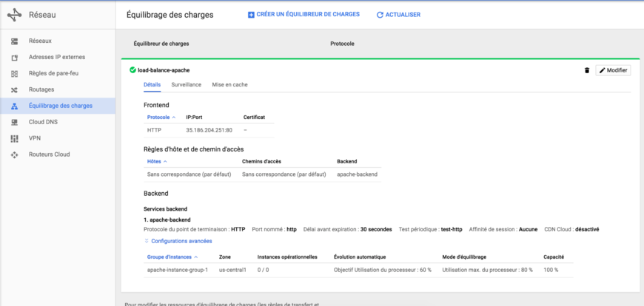This screenshot has width=644, height=306.
Task: Click the Équilibrage des charges sidebar icon
Action: click(14, 106)
